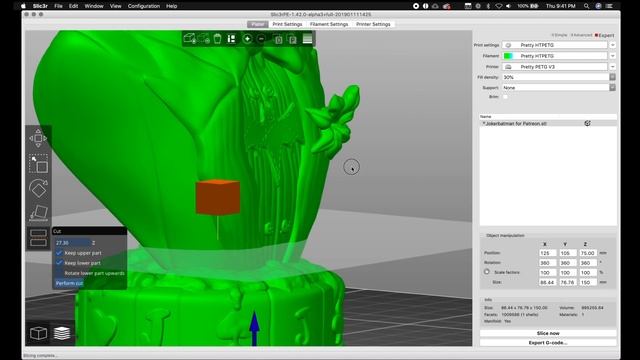Viewport: 640px width, 360px height.
Task: Click the print settings preset gear icon
Action: 508,45
